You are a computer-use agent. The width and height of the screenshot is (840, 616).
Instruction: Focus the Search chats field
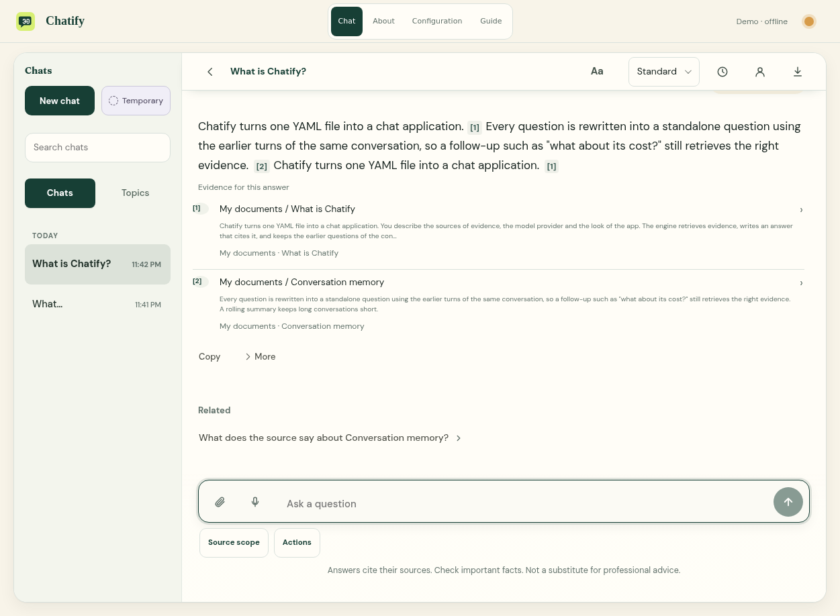pos(97,148)
